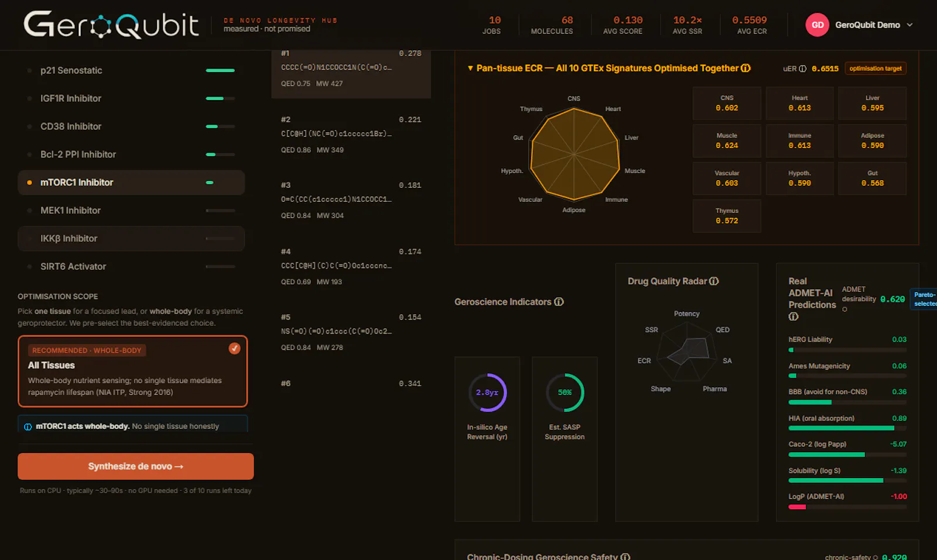Select the CD38 Inhibitor target

point(131,126)
